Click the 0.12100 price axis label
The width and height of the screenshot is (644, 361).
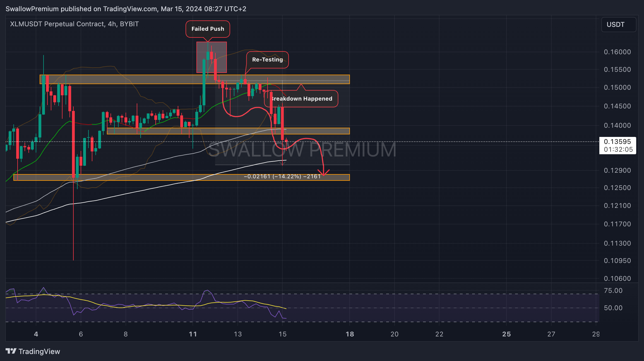click(x=617, y=206)
